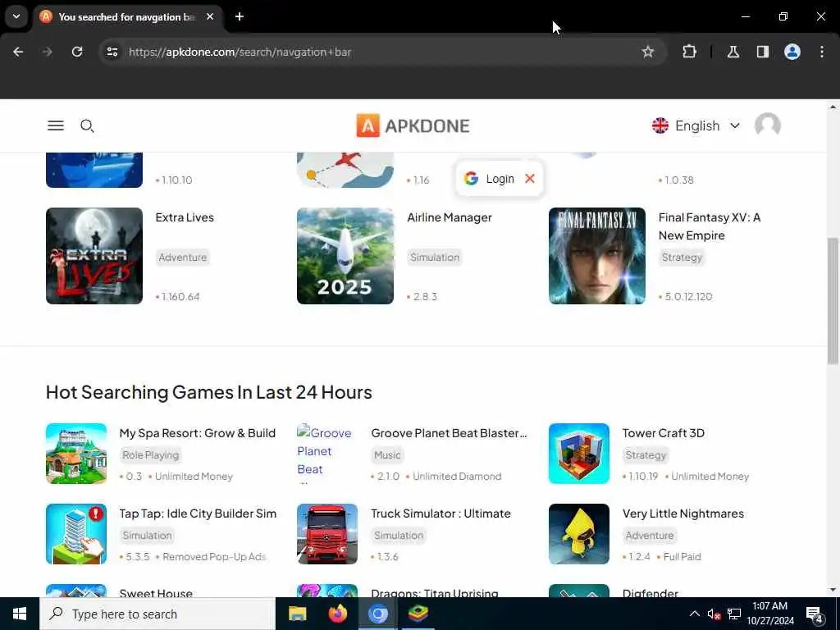Open Groove Planet Beat Blaster title link
Viewport: 840px width, 630px height.
449,433
